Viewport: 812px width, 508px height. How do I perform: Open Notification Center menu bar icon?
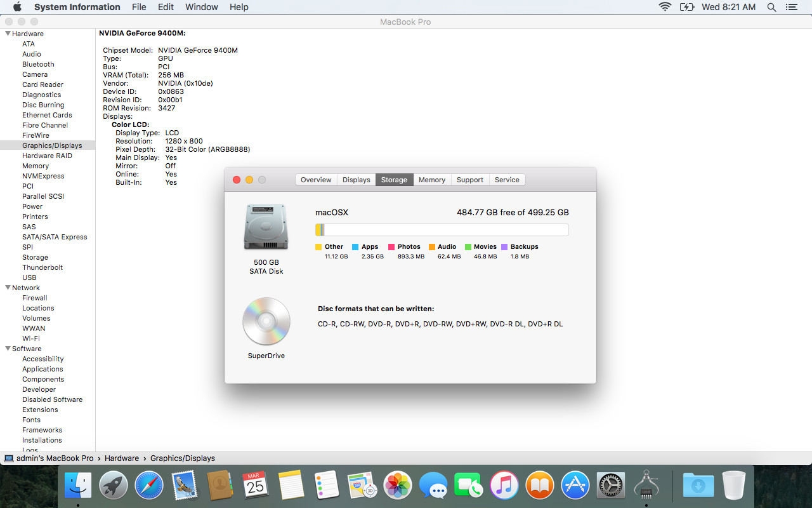[x=791, y=7]
